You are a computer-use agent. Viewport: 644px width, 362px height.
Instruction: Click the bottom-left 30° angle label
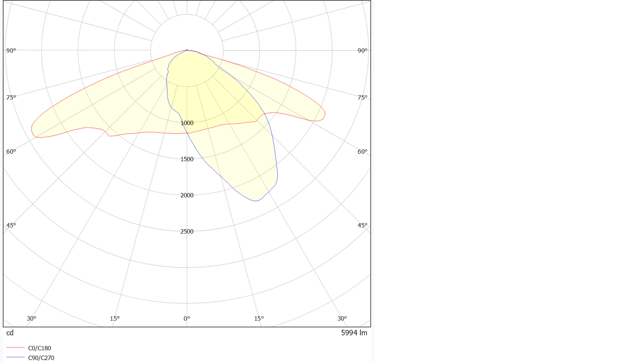pyautogui.click(x=31, y=319)
